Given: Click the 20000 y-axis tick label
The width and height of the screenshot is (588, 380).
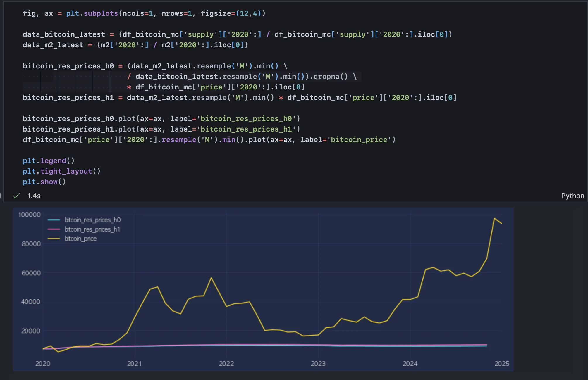Looking at the screenshot, I should [30, 331].
